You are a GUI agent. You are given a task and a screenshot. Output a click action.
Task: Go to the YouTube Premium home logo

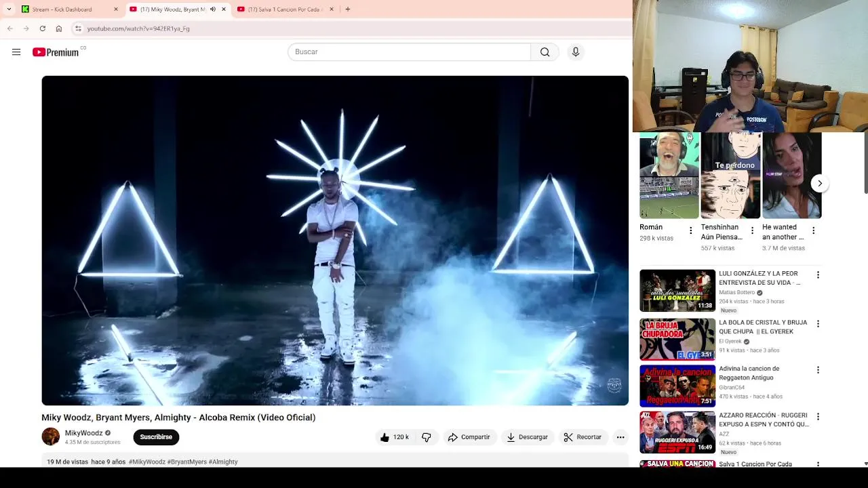(x=56, y=52)
